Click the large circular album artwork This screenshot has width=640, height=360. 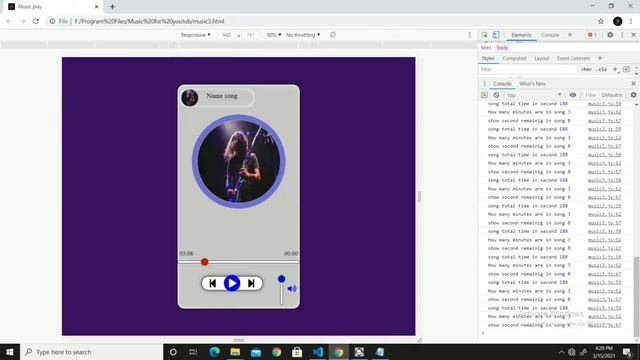click(x=239, y=162)
